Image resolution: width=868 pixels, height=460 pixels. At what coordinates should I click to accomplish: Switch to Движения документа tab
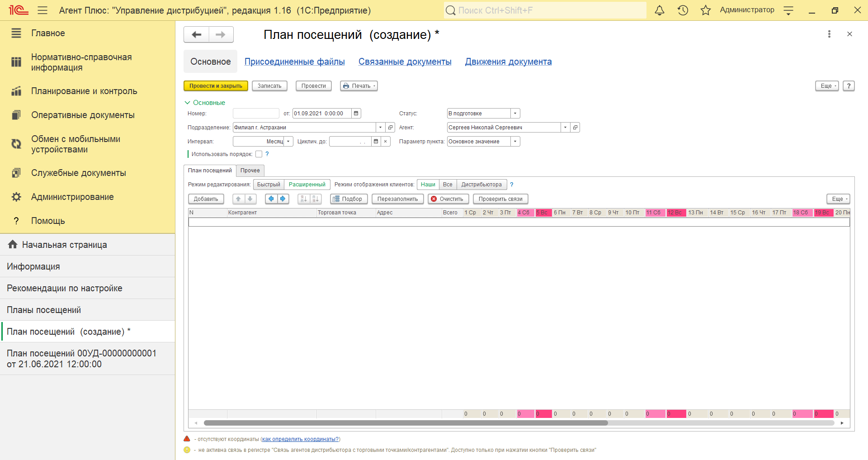(x=509, y=62)
